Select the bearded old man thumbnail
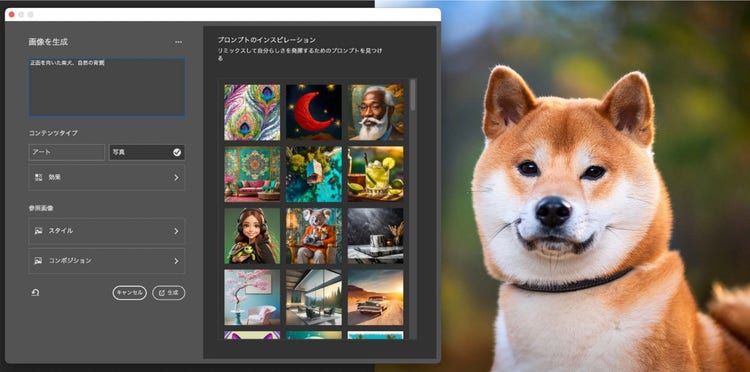 (375, 112)
